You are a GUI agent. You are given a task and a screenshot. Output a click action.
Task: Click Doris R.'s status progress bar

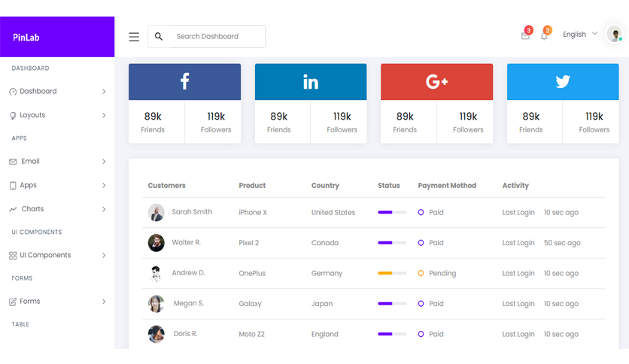pyautogui.click(x=392, y=334)
